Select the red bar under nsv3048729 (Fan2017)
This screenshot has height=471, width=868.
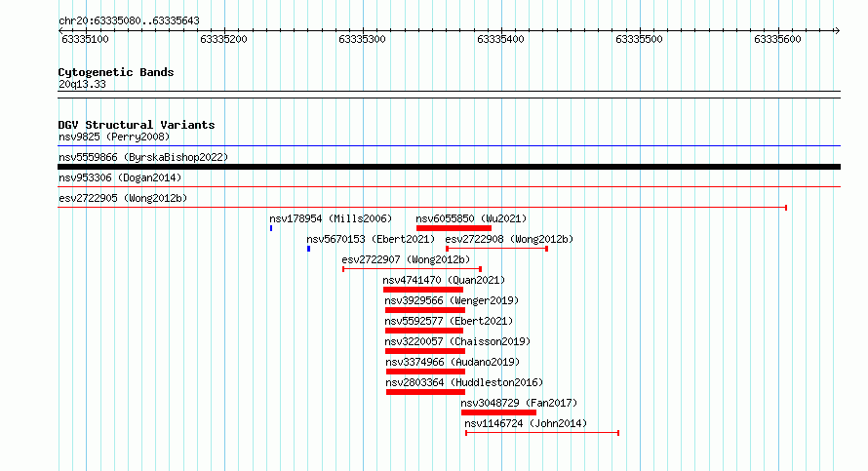pos(498,412)
